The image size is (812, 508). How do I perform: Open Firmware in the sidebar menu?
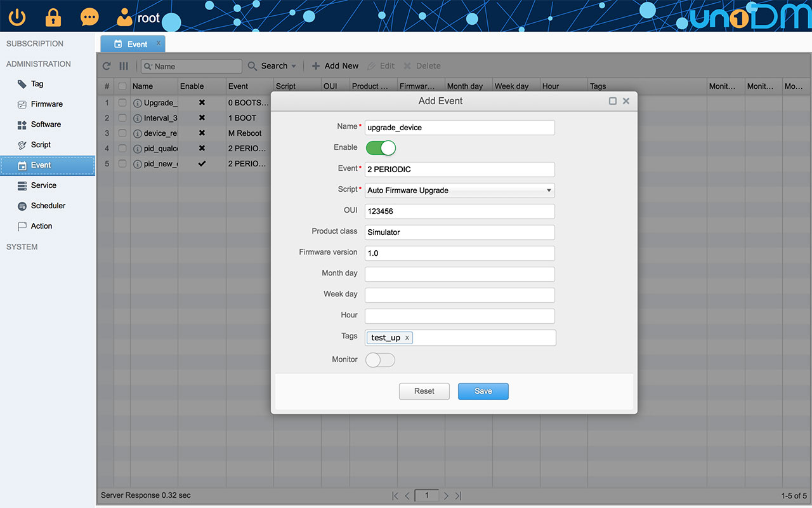pos(47,104)
